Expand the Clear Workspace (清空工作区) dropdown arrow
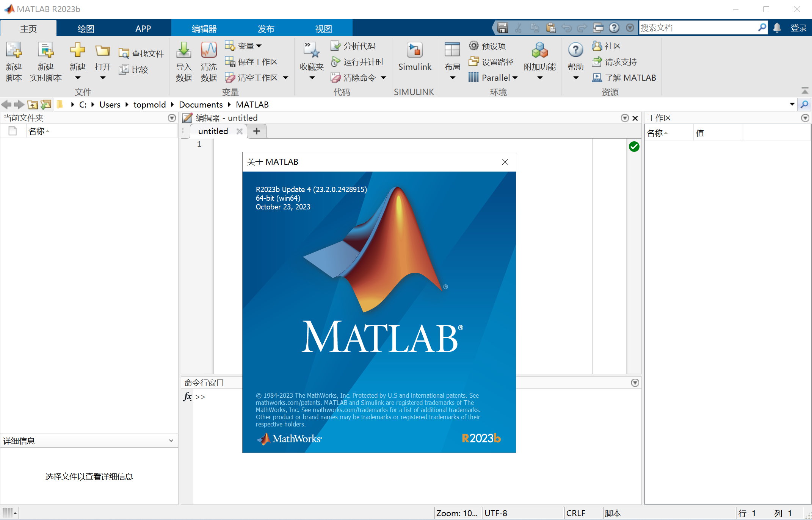Viewport: 812px width, 520px height. coord(286,78)
